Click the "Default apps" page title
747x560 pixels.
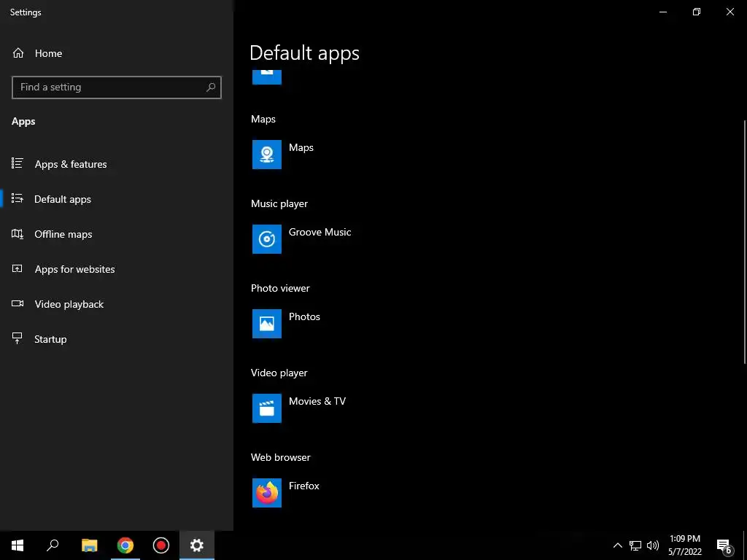[304, 52]
